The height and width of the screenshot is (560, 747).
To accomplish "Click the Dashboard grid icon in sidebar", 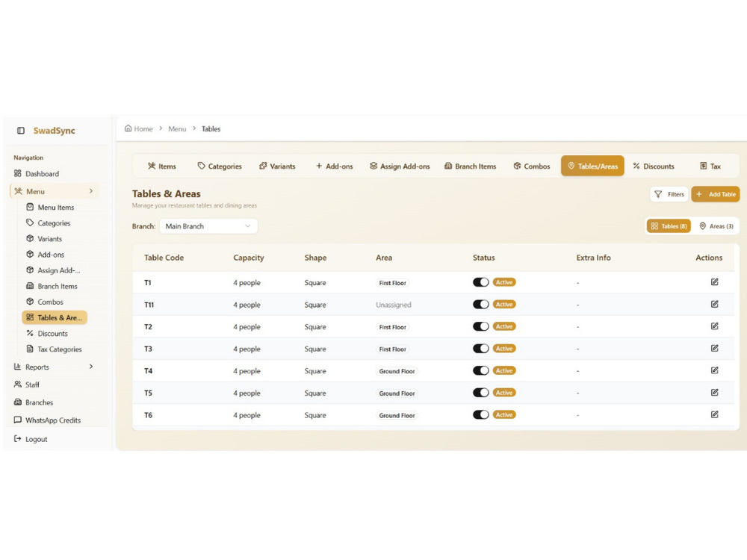I will 18,173.
